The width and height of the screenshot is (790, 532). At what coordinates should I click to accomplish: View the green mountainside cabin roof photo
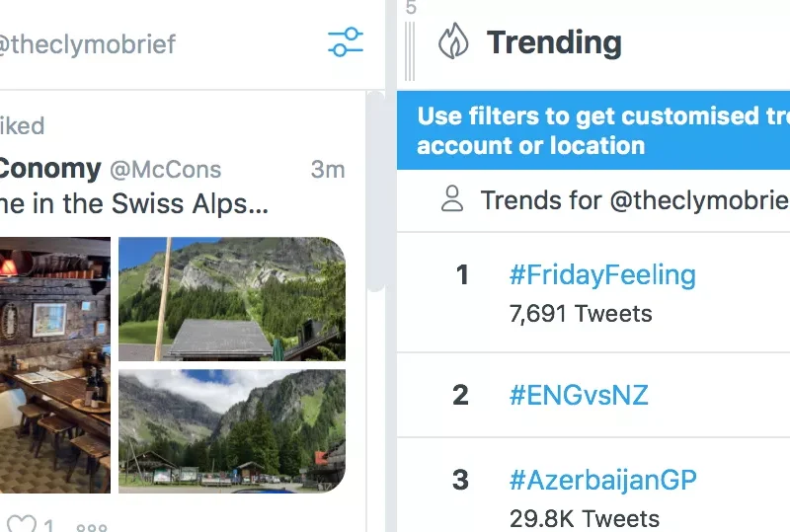point(232,298)
